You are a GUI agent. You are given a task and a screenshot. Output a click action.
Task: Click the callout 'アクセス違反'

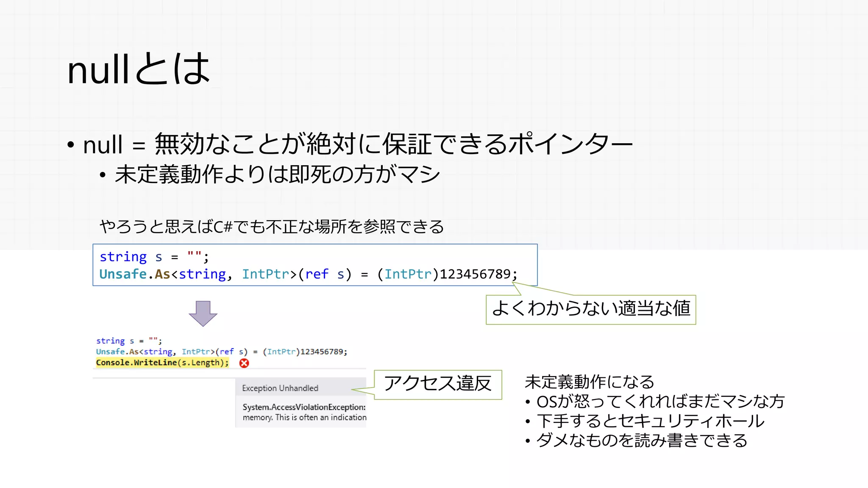tap(438, 384)
